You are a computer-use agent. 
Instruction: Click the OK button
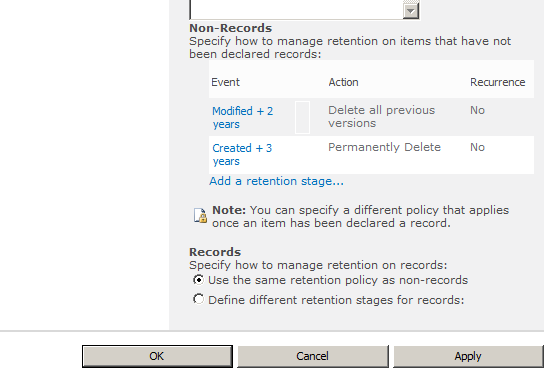(157, 356)
